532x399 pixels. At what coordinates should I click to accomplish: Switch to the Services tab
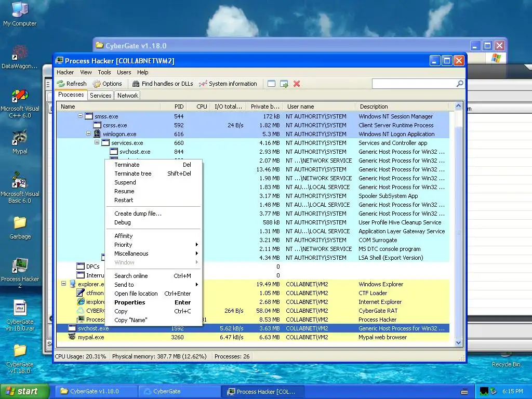click(100, 96)
